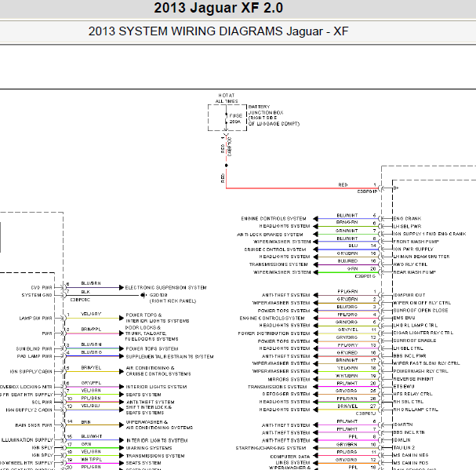Screen dimensions: 476x470
Task: Select the 'MS CAN IN POS' label
Action: [x=411, y=463]
